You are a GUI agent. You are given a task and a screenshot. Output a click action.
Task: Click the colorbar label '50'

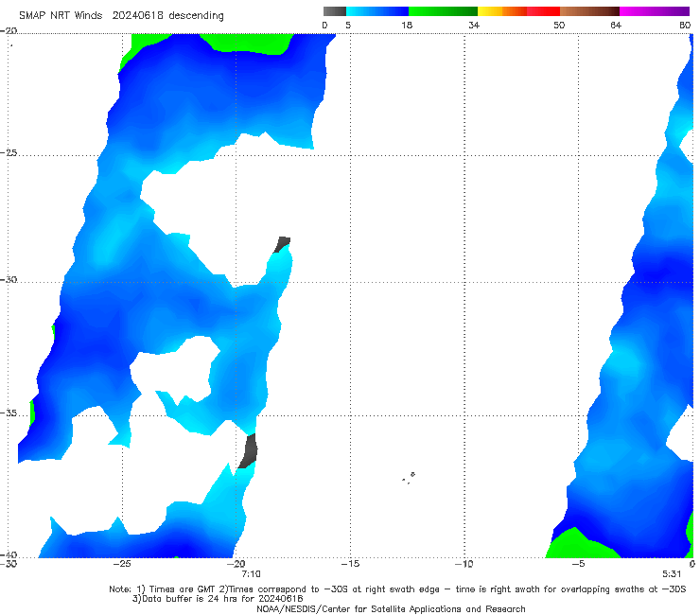point(559,25)
